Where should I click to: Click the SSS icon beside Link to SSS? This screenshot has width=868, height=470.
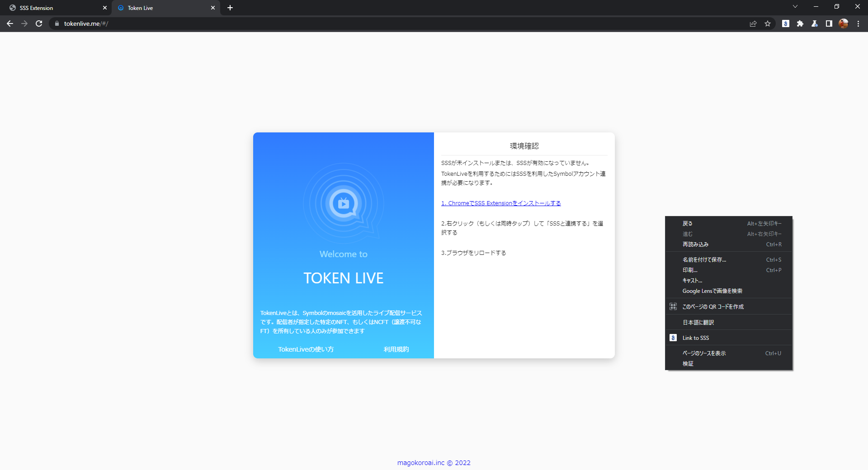tap(673, 338)
